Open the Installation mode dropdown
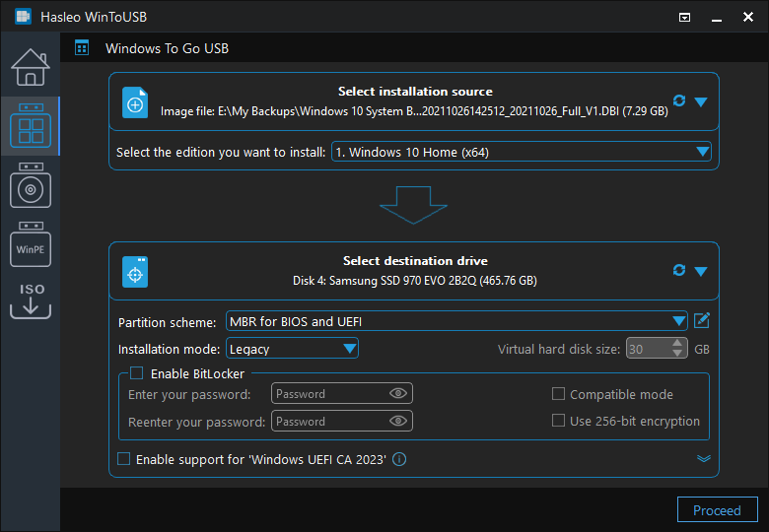The image size is (769, 532). [x=292, y=349]
